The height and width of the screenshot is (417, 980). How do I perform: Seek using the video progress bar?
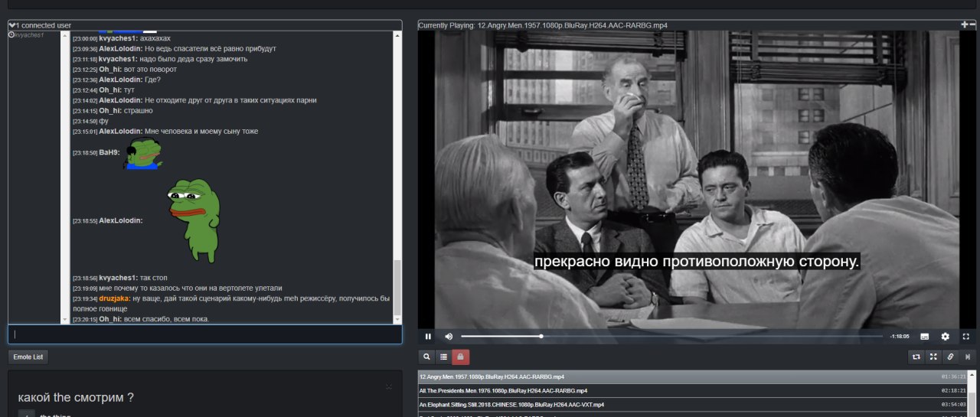click(671, 337)
